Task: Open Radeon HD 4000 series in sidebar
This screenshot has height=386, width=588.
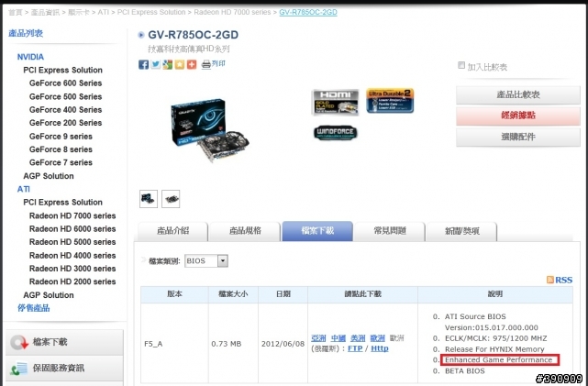Action: (72, 256)
